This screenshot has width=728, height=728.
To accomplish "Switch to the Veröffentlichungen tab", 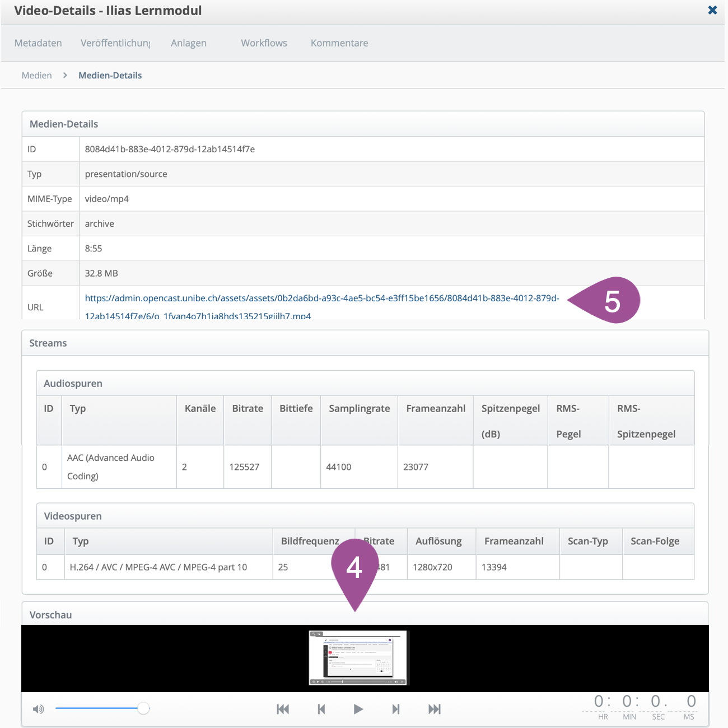I will (x=115, y=43).
